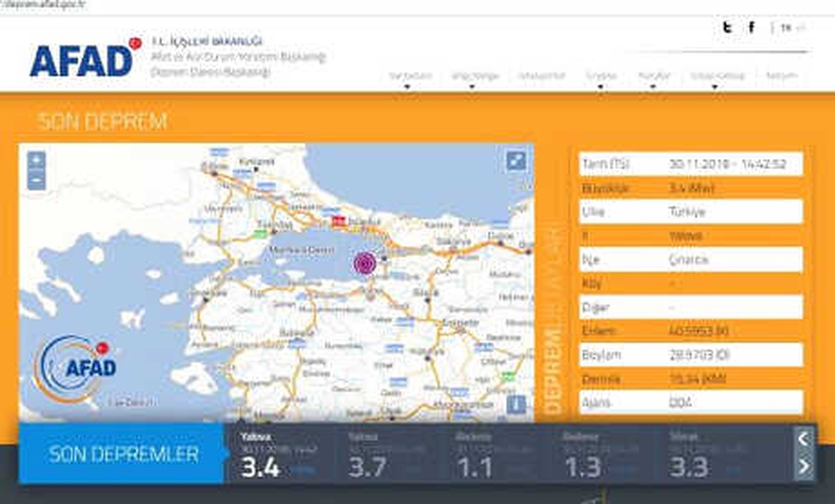Click the AFAD logo in the header
Viewport: 835px width, 504px height.
[x=85, y=59]
